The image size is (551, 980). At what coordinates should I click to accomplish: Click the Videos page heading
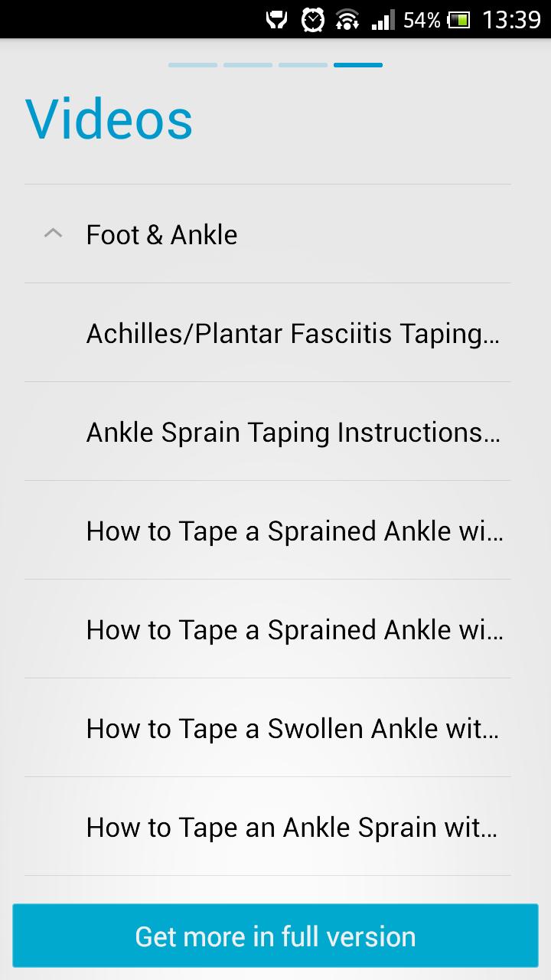[109, 119]
